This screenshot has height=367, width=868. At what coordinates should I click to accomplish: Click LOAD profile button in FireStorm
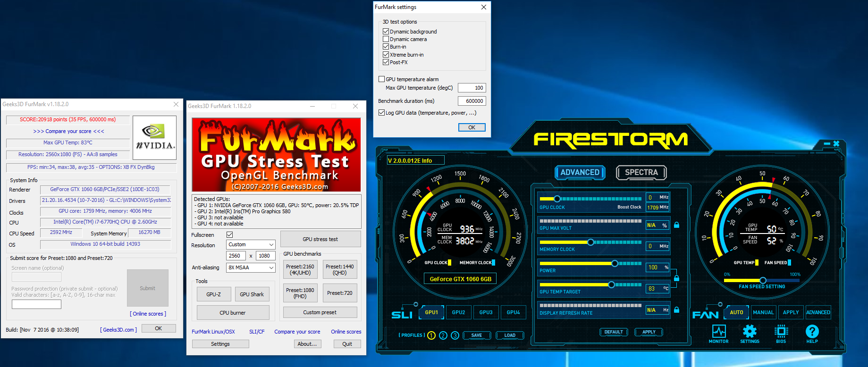click(x=510, y=335)
